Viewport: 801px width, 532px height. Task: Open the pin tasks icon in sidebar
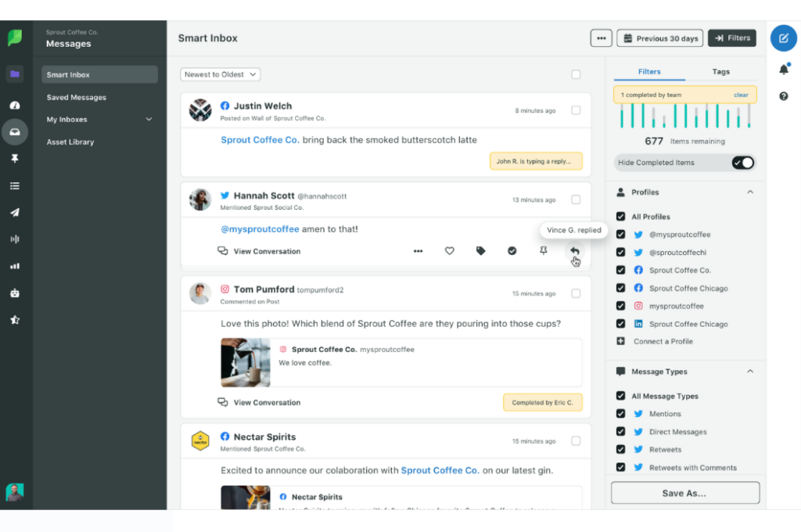pos(15,158)
